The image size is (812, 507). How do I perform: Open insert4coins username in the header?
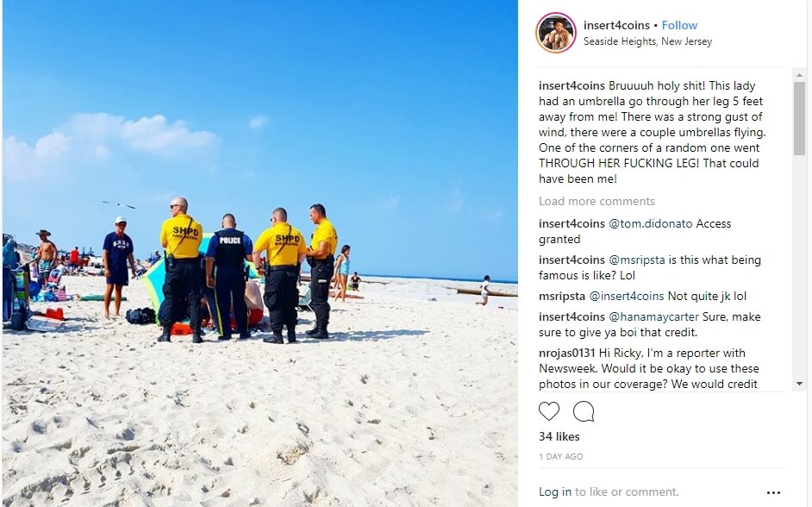click(x=616, y=25)
